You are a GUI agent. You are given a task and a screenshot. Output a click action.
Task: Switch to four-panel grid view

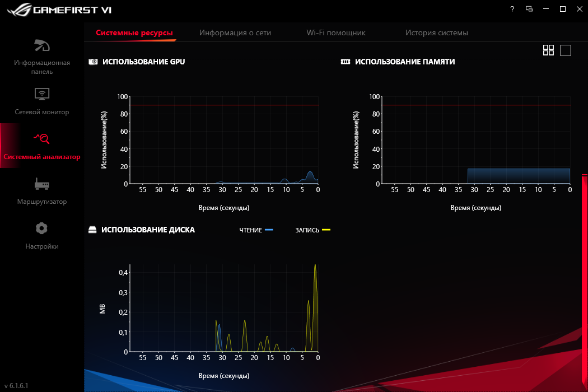click(548, 50)
